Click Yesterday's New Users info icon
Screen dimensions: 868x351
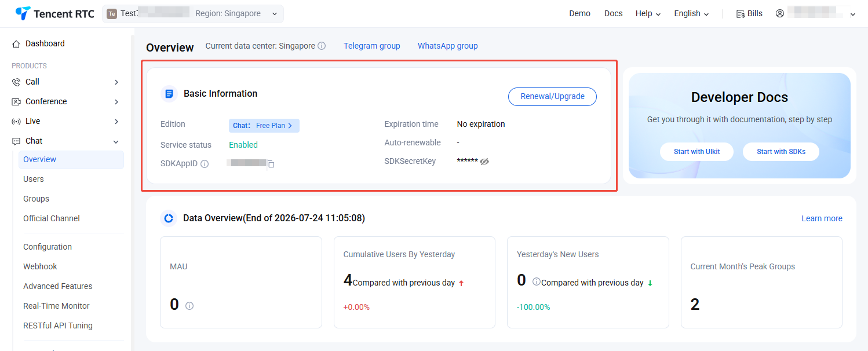pos(537,281)
